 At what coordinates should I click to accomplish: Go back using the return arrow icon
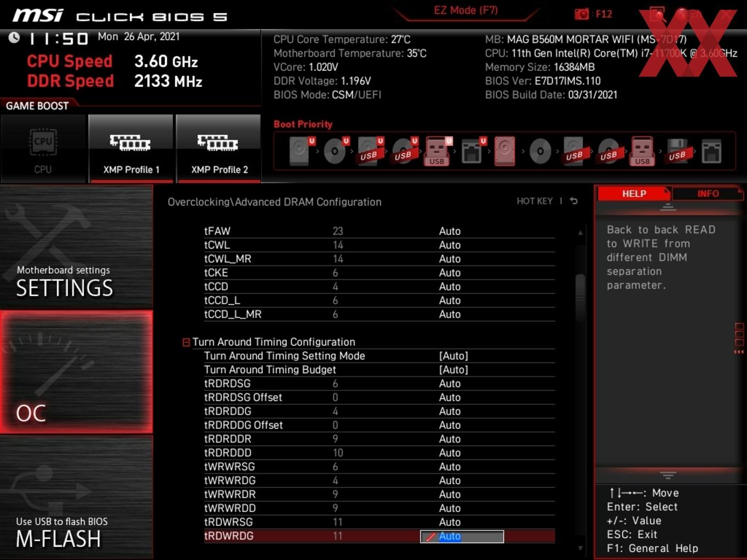[574, 201]
